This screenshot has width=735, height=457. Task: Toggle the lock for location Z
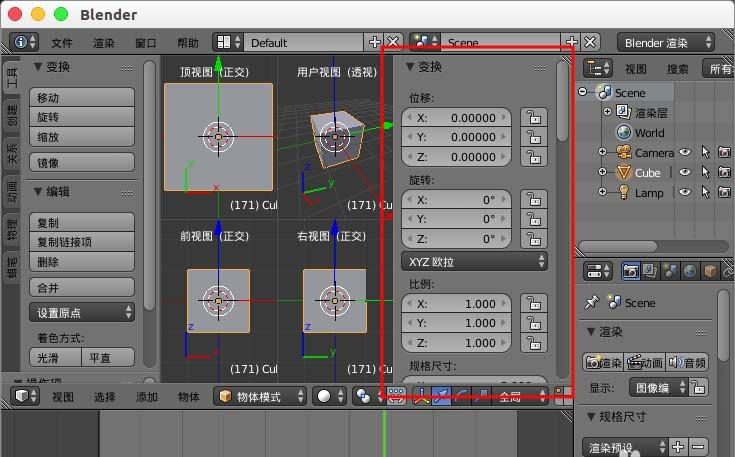pyautogui.click(x=534, y=157)
